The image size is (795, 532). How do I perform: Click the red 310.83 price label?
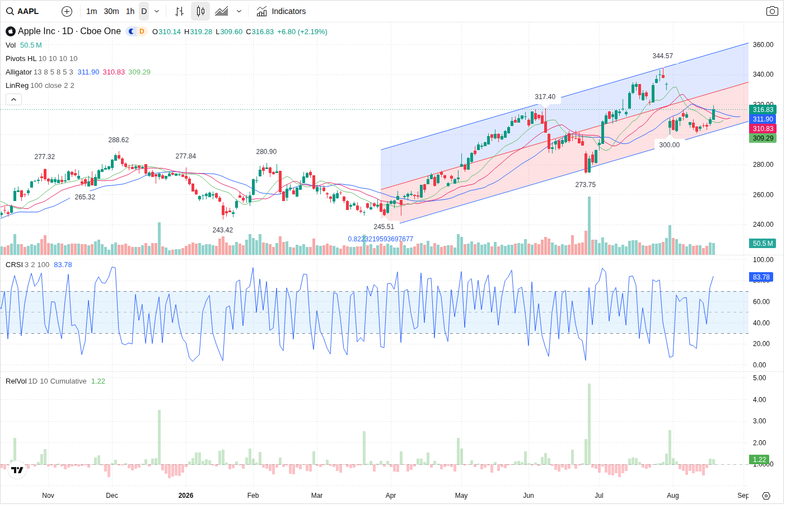click(763, 129)
